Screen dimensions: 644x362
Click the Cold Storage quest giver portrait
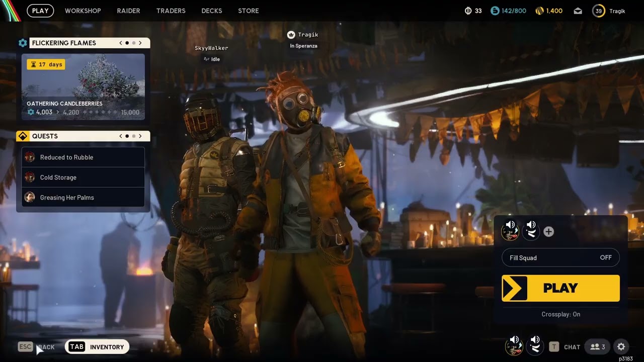click(x=30, y=177)
